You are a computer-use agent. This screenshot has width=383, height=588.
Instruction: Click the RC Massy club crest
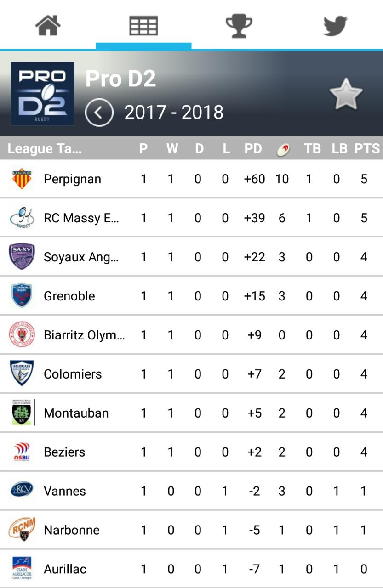pos(22,218)
